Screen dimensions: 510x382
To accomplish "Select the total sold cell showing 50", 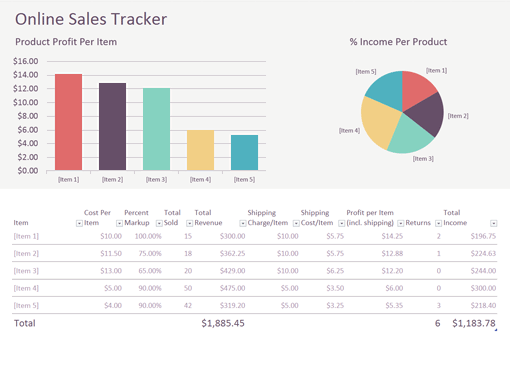I will [x=188, y=288].
